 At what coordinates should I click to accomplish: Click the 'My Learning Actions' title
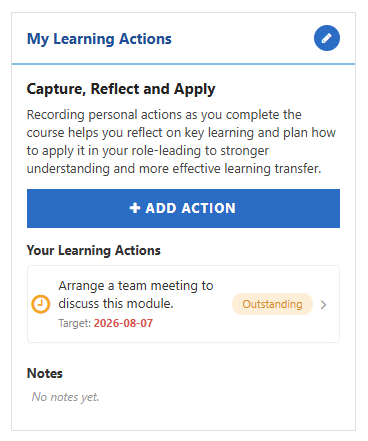point(99,39)
